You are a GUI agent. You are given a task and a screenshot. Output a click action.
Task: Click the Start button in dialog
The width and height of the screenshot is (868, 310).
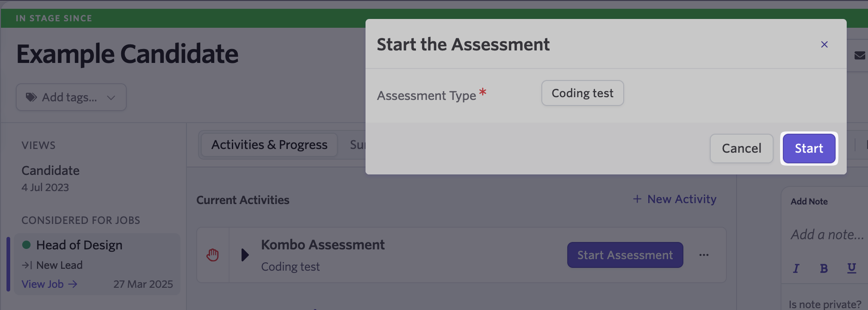(809, 149)
